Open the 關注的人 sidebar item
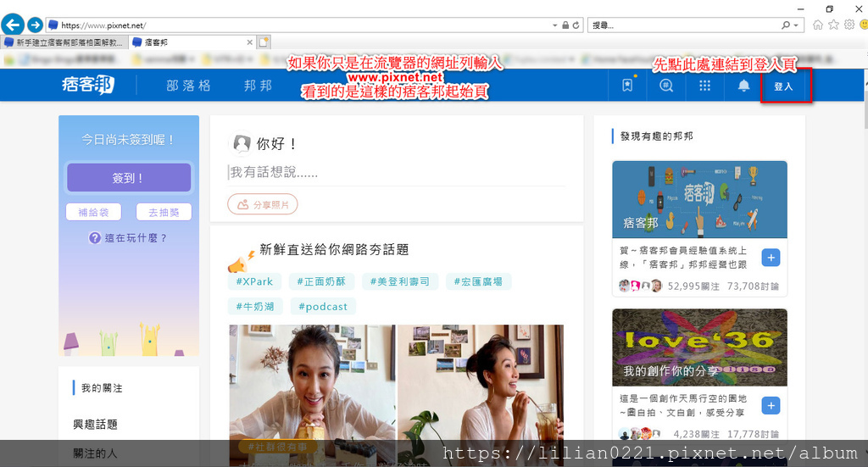The width and height of the screenshot is (868, 467). pyautogui.click(x=95, y=453)
